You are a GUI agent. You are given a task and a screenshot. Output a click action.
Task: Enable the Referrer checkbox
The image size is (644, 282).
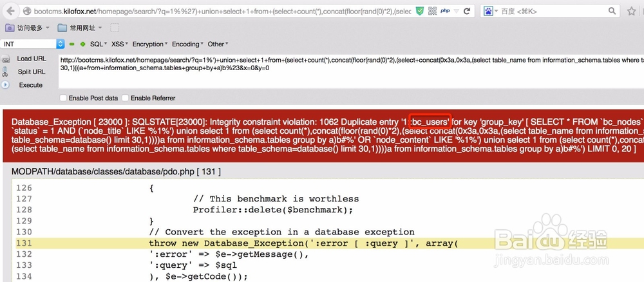coord(126,98)
